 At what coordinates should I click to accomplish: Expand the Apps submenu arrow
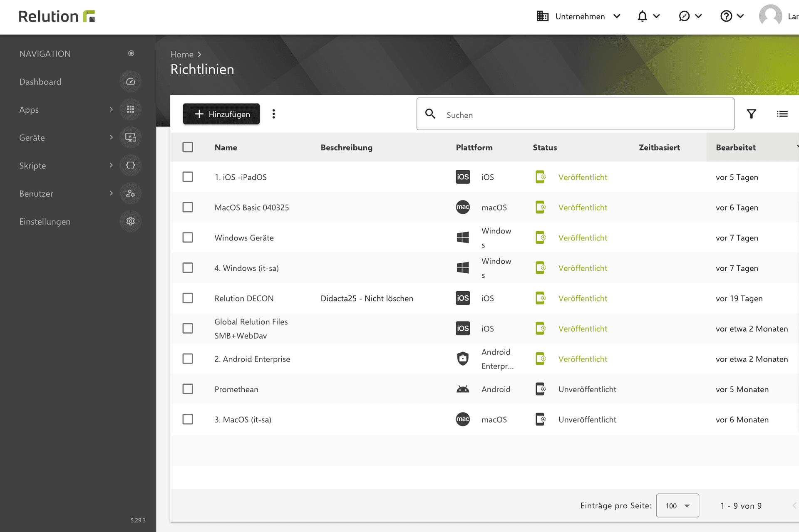111,109
